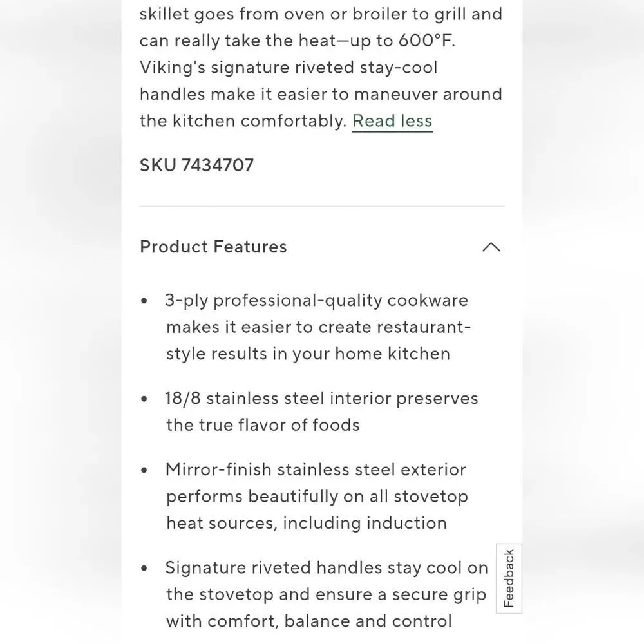Click the "heat—up to 600°F" description line
Viewport: 644px width, 644px height.
click(298, 41)
